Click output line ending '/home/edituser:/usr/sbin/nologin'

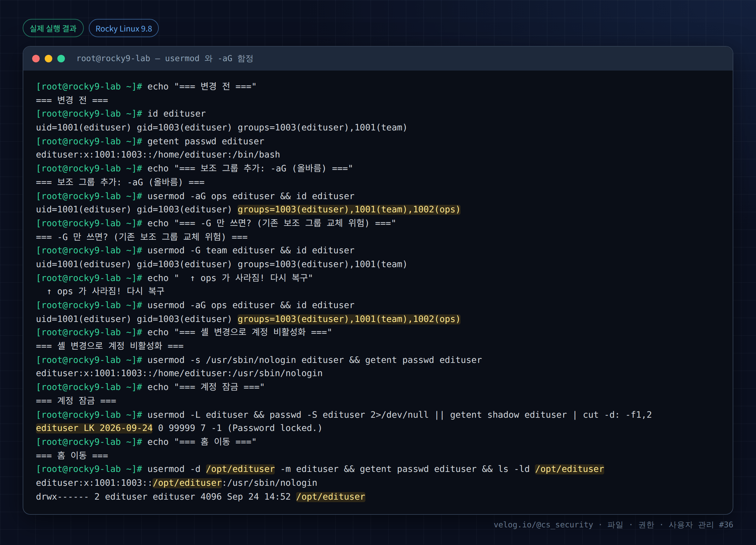179,373
